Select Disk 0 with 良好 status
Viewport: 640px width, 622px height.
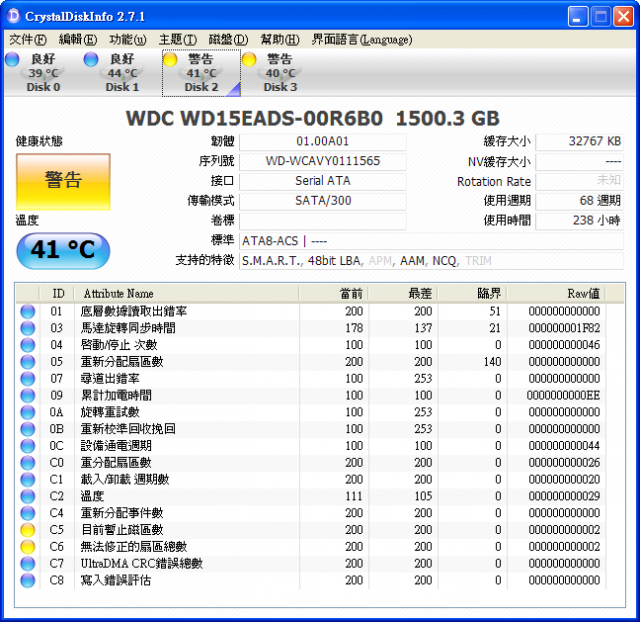43,73
